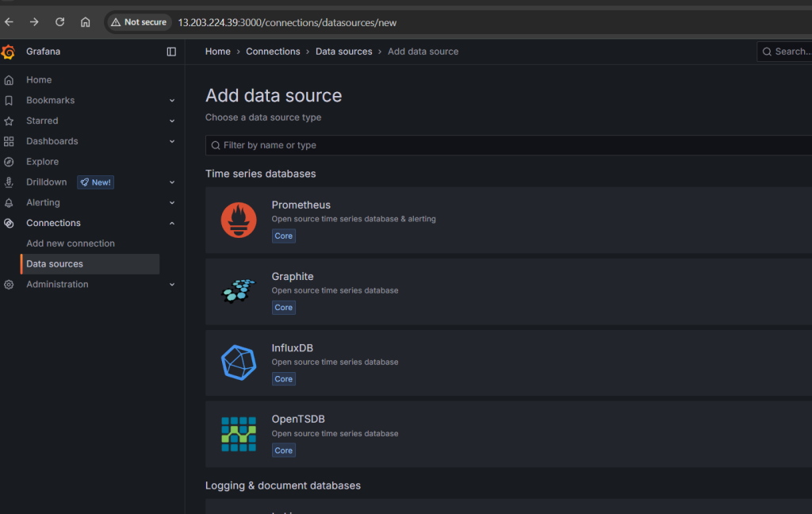Click 'Open source time series database & alerting'
Viewport: 812px width, 514px height.
tap(354, 219)
